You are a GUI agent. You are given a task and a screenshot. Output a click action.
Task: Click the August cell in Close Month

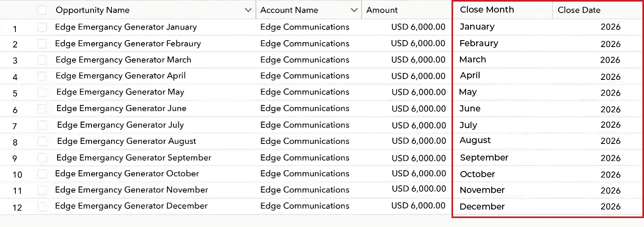(475, 140)
